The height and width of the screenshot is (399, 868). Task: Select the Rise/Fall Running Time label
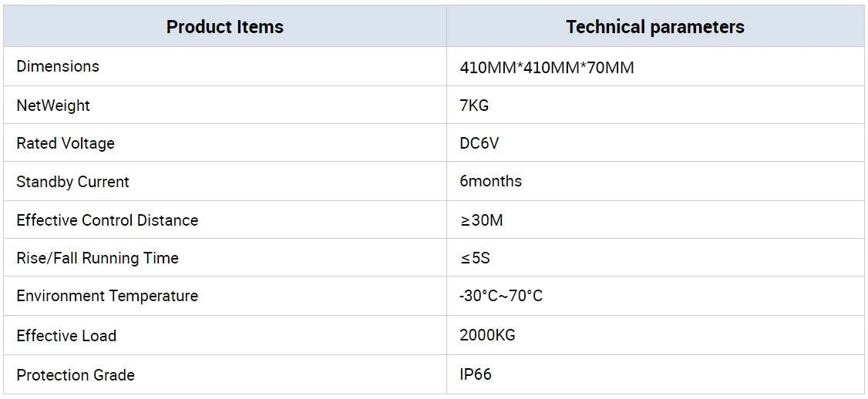pos(97,258)
